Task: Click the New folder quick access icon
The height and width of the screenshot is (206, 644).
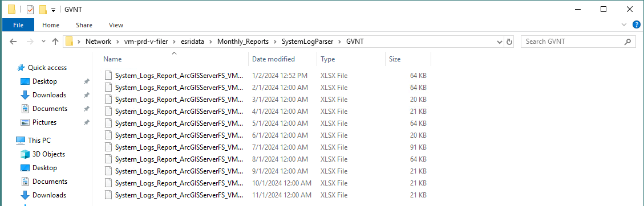Action: point(43,10)
